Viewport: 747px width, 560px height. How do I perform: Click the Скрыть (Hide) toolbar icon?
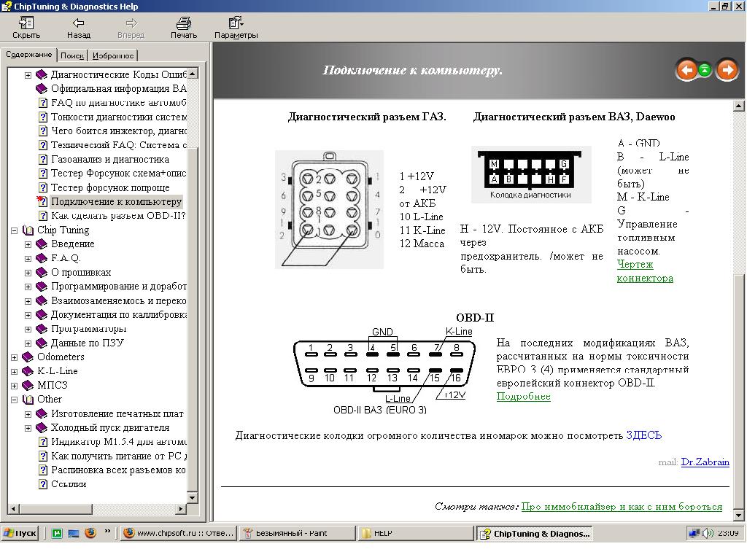(26, 23)
